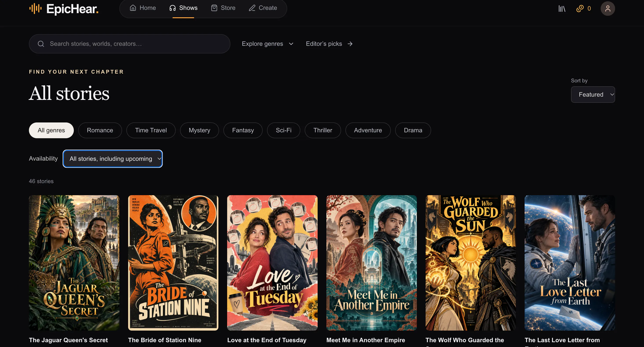Select the All genres filter chip
Screen dimensions: 644x347
(x=51, y=130)
